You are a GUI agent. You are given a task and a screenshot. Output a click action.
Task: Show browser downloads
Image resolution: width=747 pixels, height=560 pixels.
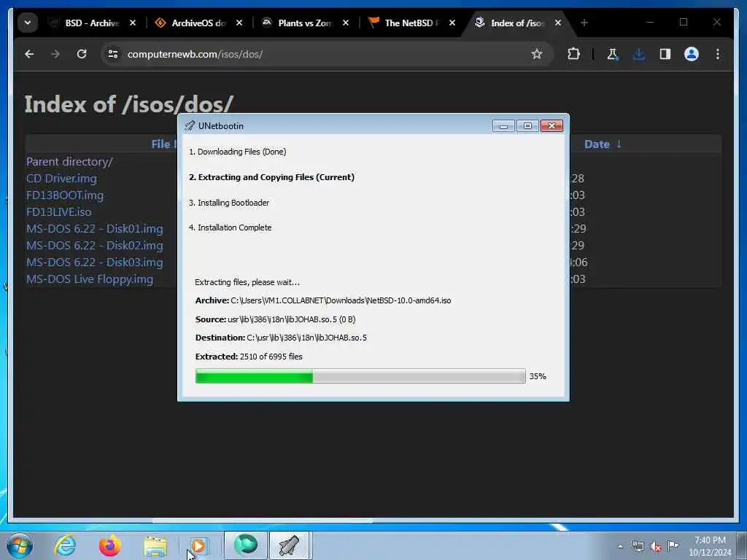(639, 54)
